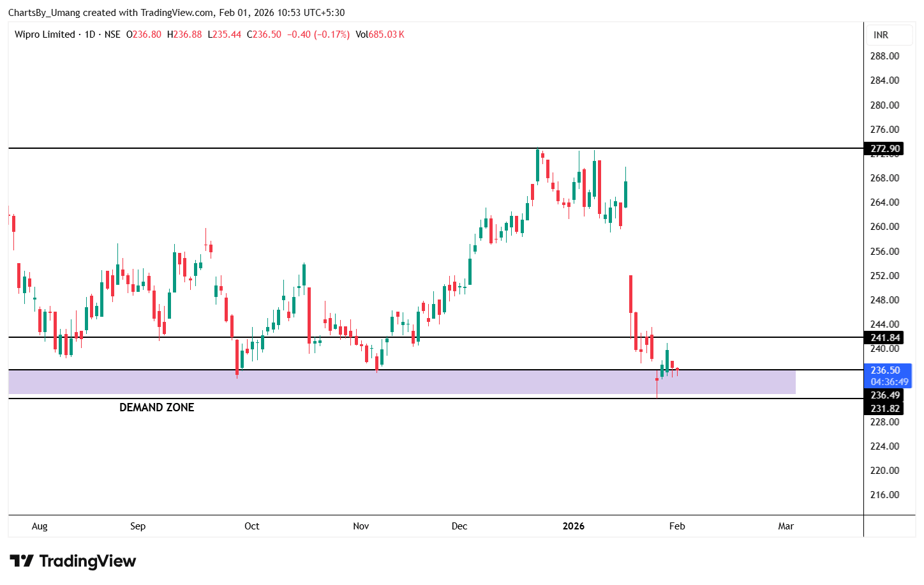Click the Sep label on time axis
924x585 pixels.
(138, 526)
